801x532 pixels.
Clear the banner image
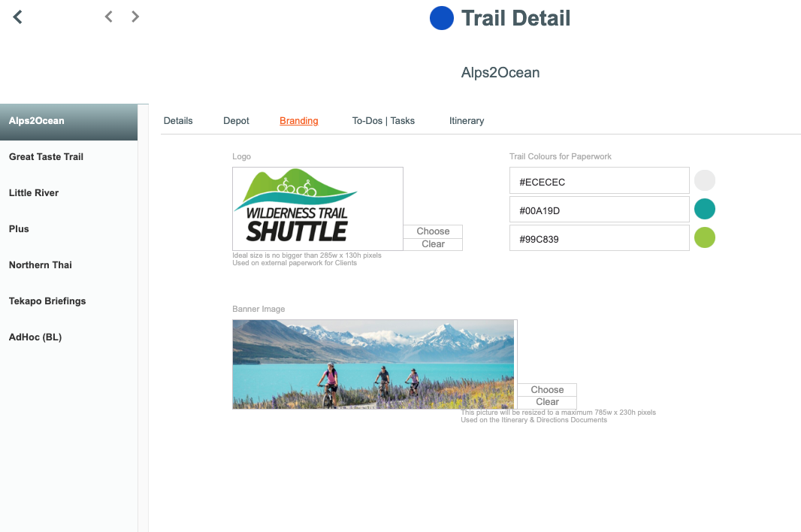point(547,402)
